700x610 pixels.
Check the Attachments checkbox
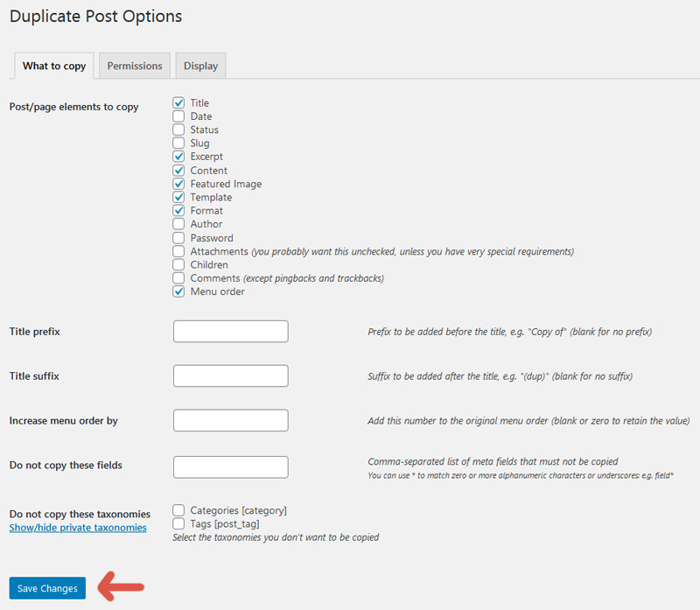[x=178, y=251]
